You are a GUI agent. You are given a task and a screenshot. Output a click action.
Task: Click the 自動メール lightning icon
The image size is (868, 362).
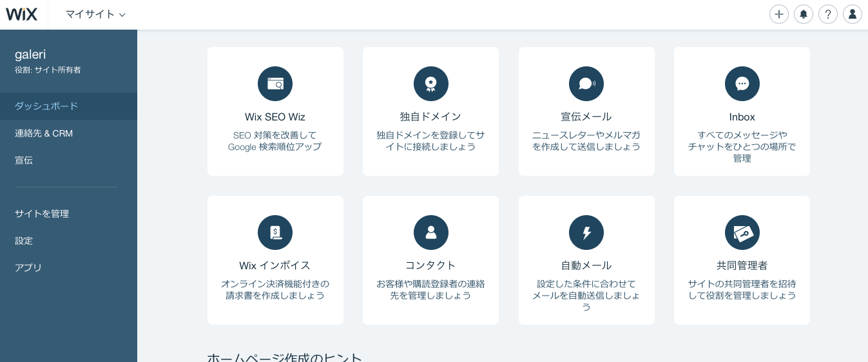(586, 233)
